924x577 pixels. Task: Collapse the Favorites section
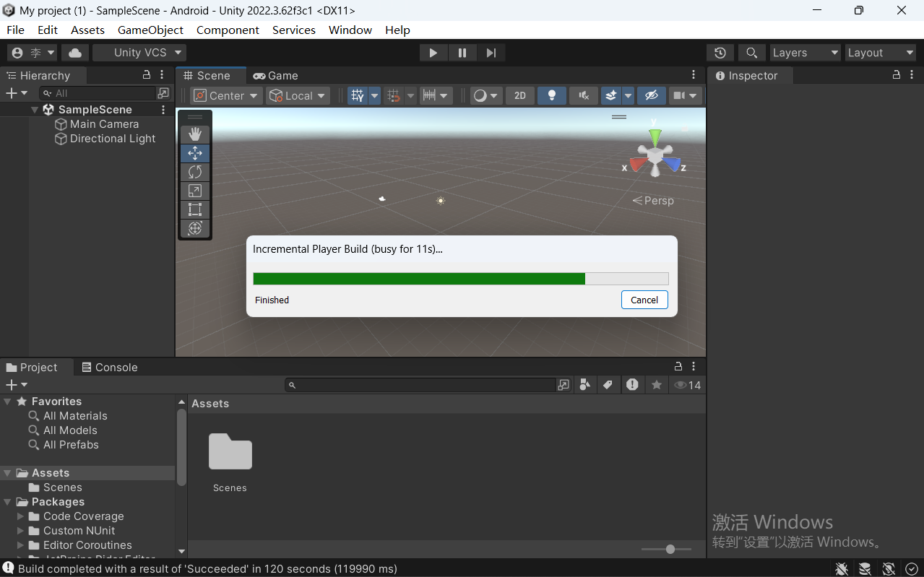7,402
